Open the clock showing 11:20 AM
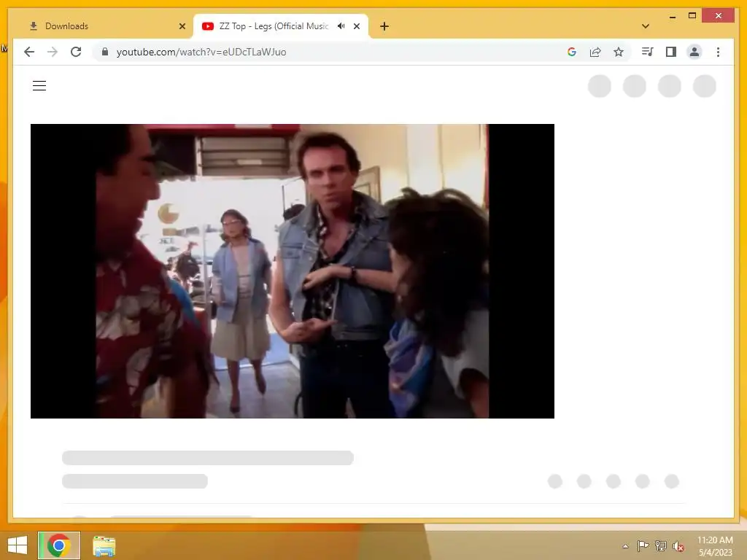Viewport: 747px width, 560px height. point(715,546)
